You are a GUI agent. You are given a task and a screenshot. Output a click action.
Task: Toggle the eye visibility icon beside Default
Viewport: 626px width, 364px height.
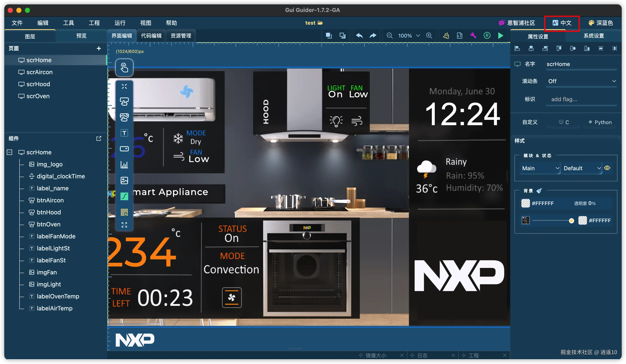(607, 168)
